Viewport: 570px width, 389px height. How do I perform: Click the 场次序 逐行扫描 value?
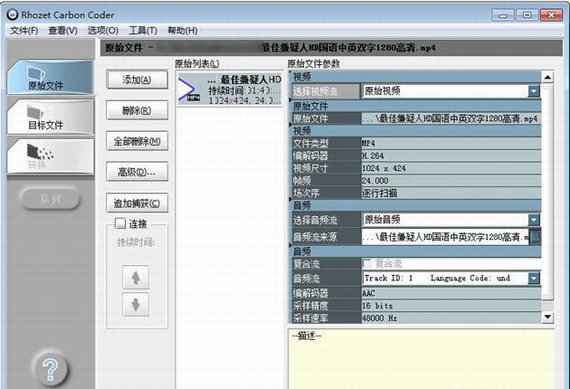pos(451,193)
